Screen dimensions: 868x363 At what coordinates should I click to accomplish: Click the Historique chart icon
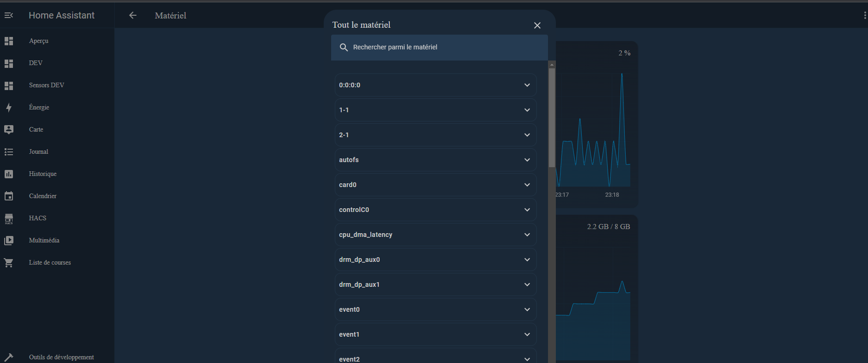click(8, 174)
